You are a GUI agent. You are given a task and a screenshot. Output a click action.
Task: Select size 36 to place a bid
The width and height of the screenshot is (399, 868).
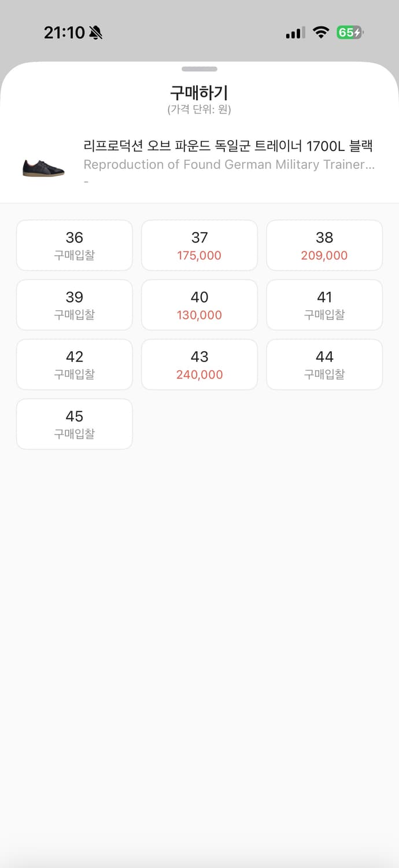pyautogui.click(x=74, y=245)
